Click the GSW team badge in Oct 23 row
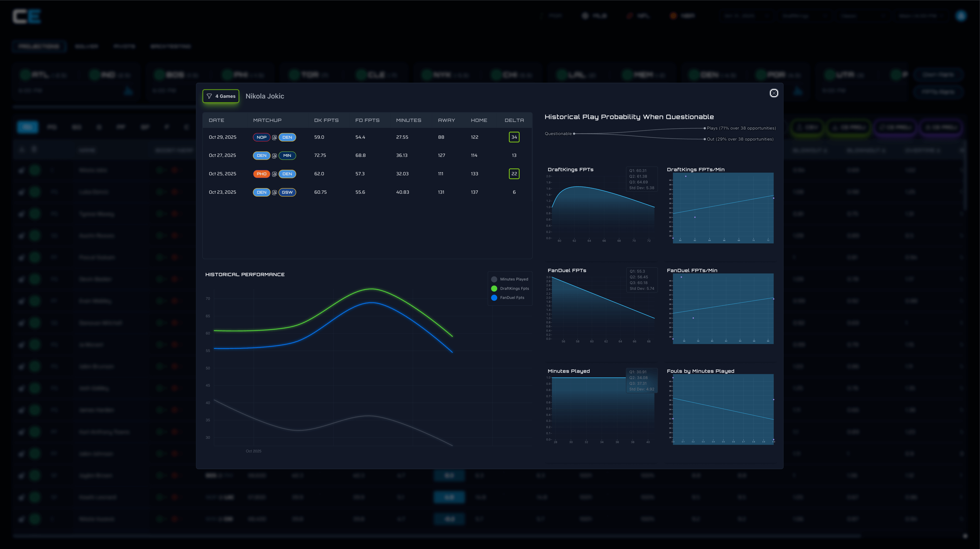The image size is (980, 549). pos(287,192)
